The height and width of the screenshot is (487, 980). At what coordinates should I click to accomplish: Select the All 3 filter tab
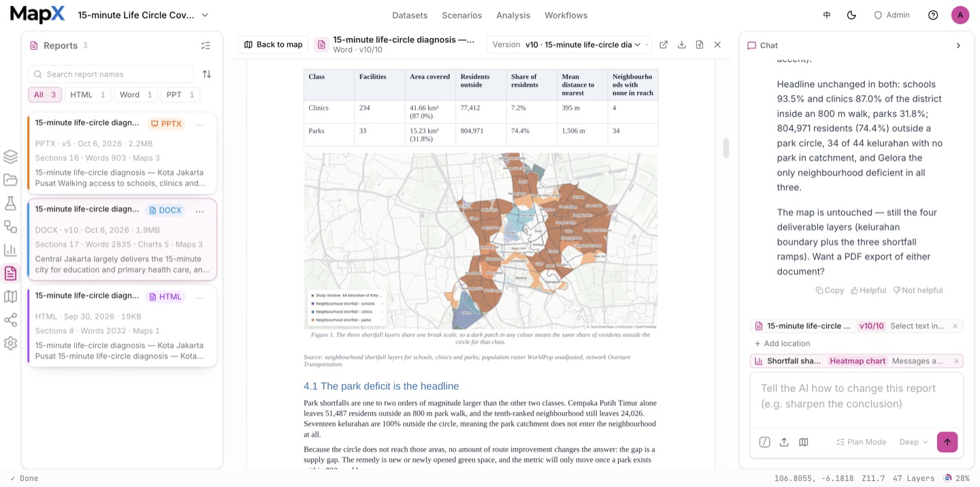45,95
